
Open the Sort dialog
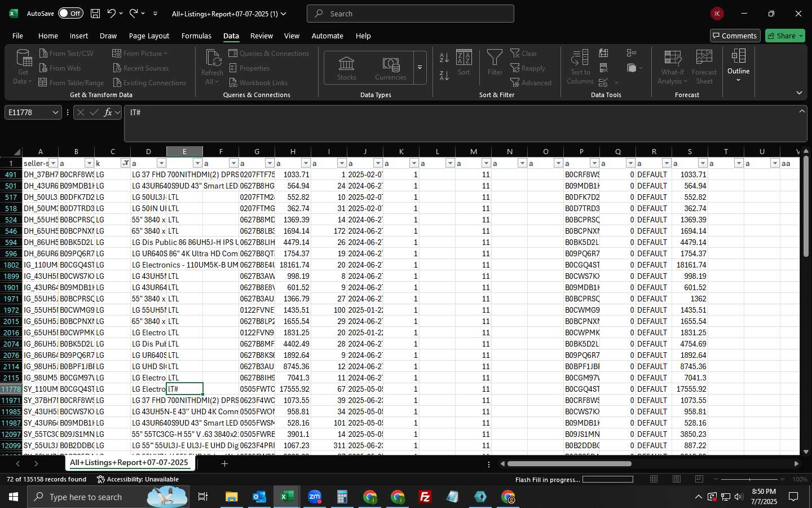click(x=464, y=62)
